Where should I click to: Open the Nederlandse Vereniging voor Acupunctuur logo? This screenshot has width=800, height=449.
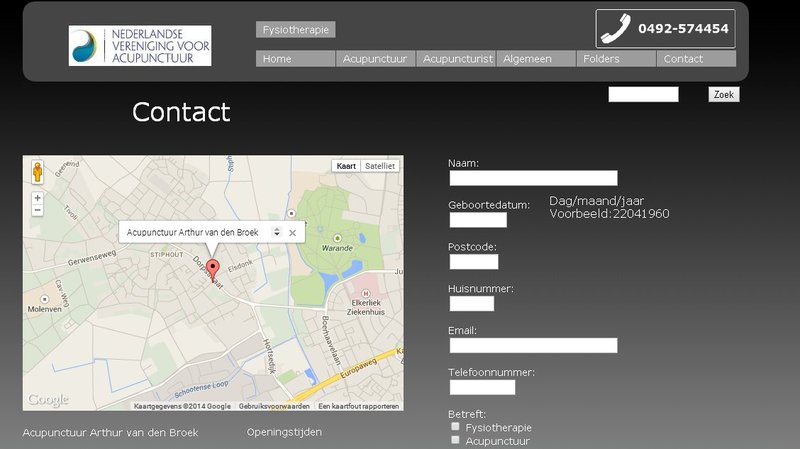[140, 45]
